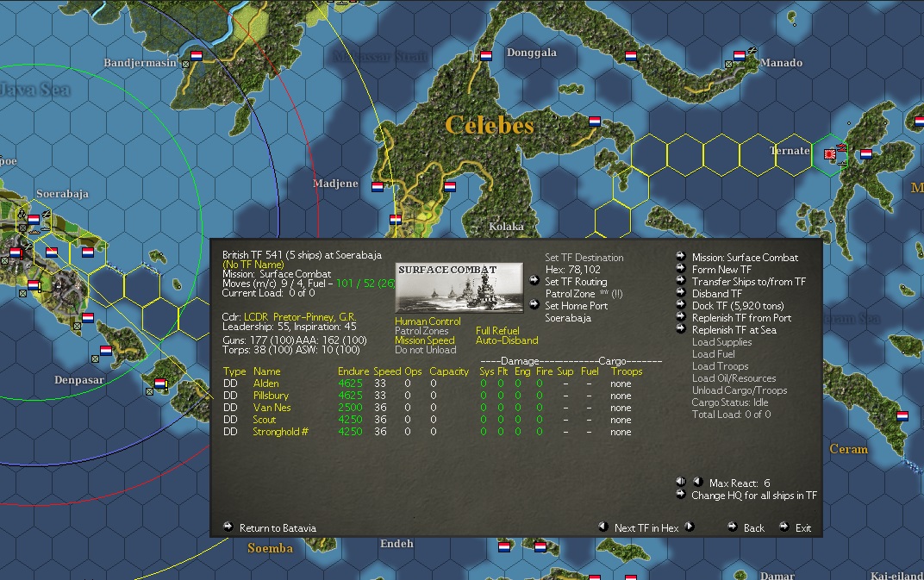924x580 pixels.
Task: Click the Cargo Status: Idle text
Action: coord(729,402)
